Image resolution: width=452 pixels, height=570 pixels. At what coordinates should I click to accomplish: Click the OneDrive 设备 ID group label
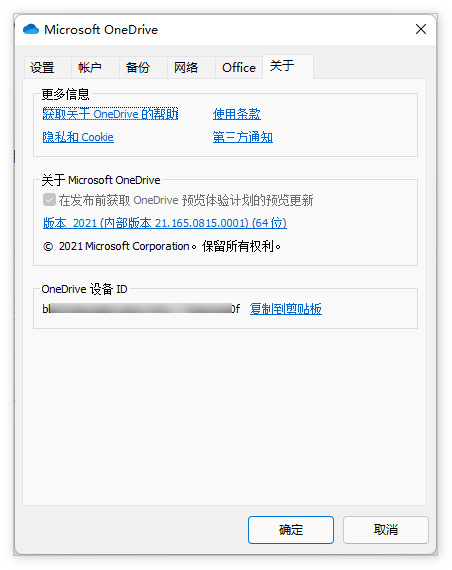tap(84, 289)
